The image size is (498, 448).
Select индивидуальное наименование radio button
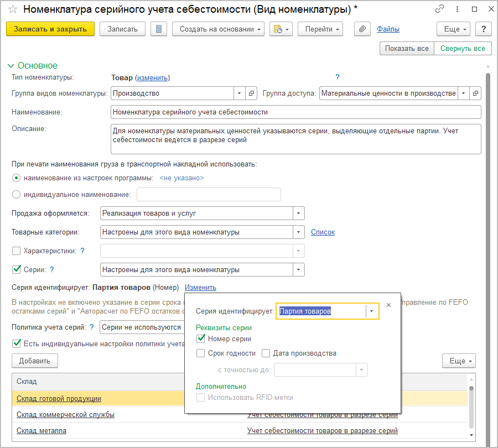click(17, 194)
